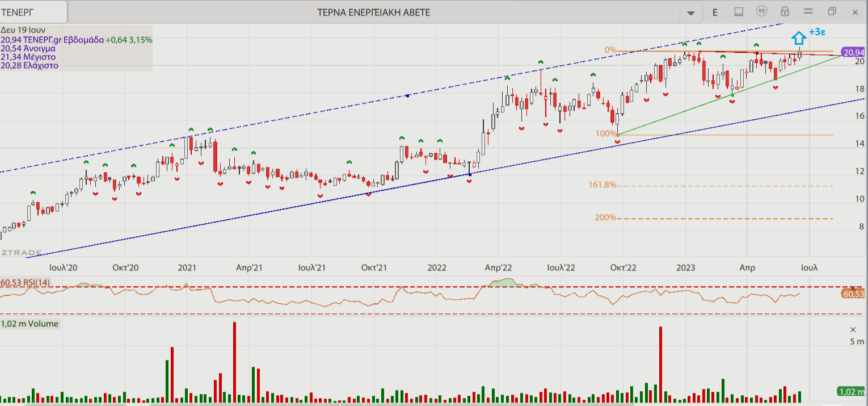This screenshot has width=868, height=406.
Task: Click the tall red volume bar late 2022
Action: (660, 365)
